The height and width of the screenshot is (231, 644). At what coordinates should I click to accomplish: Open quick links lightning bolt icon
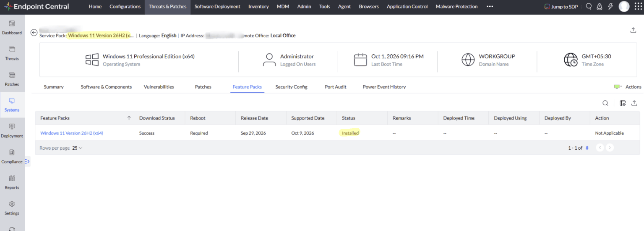tap(610, 6)
